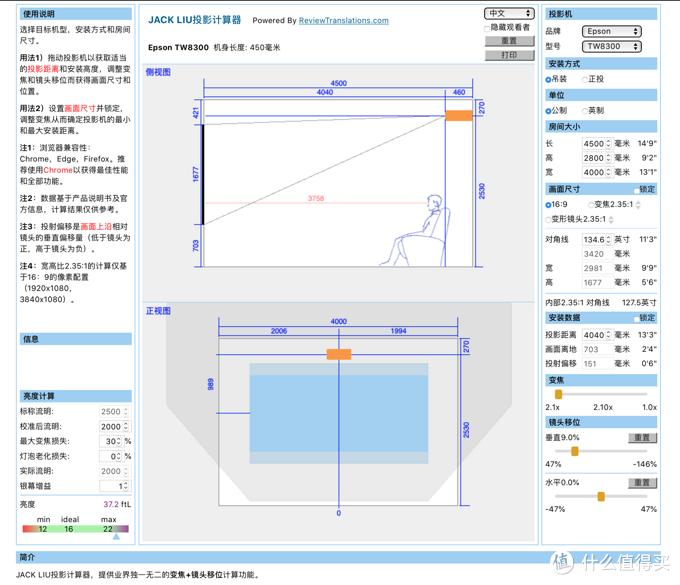This screenshot has width=680, height=585.
Task: Click the JACK LIU投影计算器 title
Action: (x=194, y=20)
